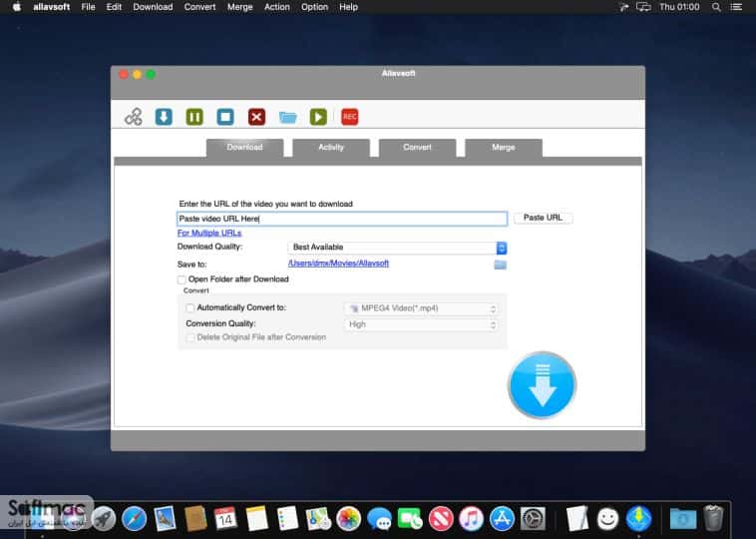The image size is (756, 539).
Task: Open Safari from the dock
Action: click(x=134, y=519)
